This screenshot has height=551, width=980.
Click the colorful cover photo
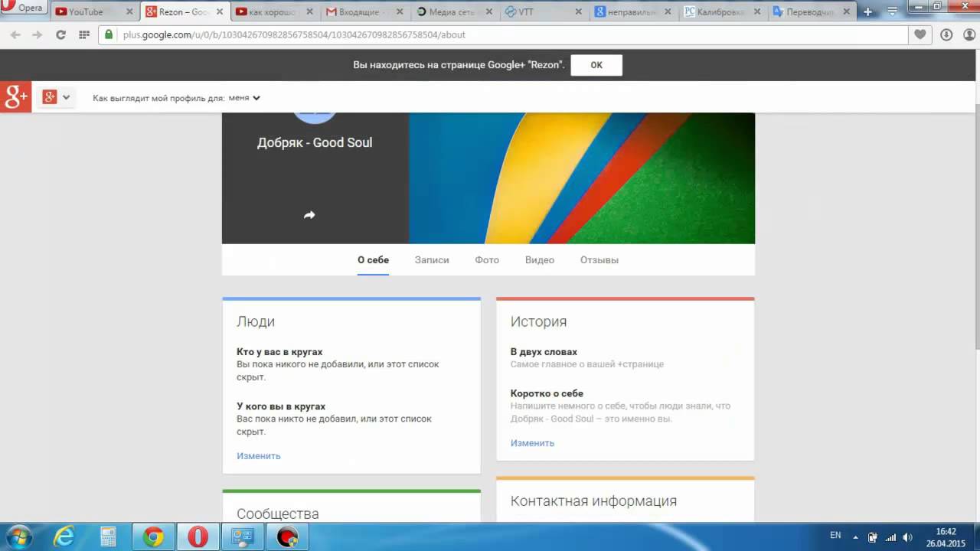(x=582, y=178)
